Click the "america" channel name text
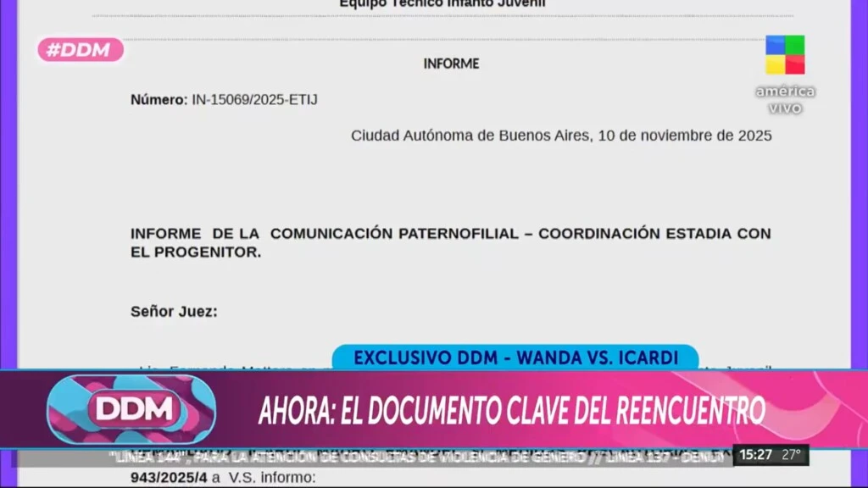 (785, 91)
